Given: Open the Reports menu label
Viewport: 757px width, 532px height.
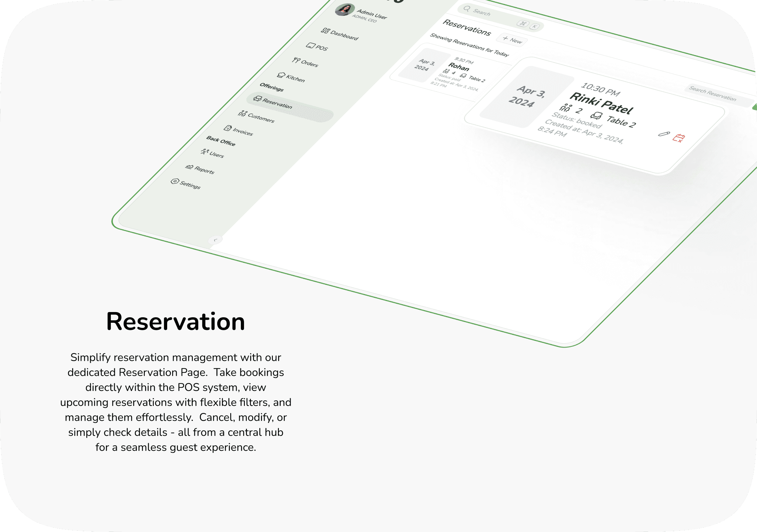Looking at the screenshot, I should pyautogui.click(x=204, y=170).
